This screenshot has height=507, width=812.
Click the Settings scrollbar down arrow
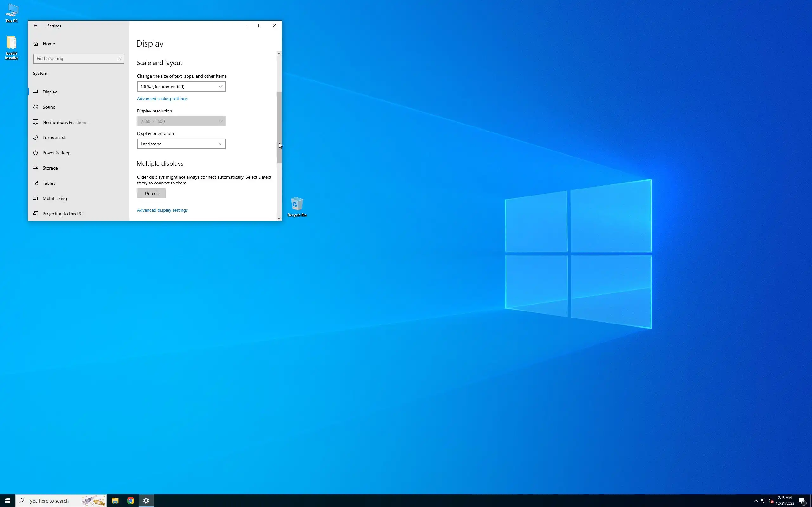coord(279,218)
